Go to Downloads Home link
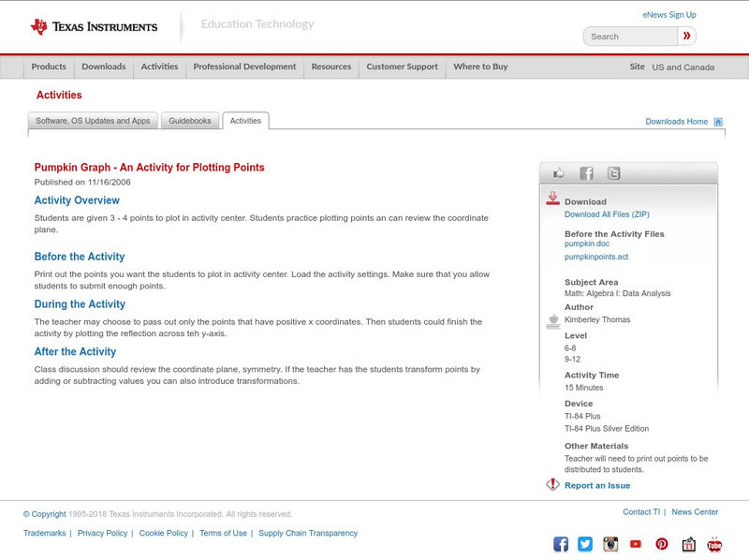 pyautogui.click(x=676, y=122)
